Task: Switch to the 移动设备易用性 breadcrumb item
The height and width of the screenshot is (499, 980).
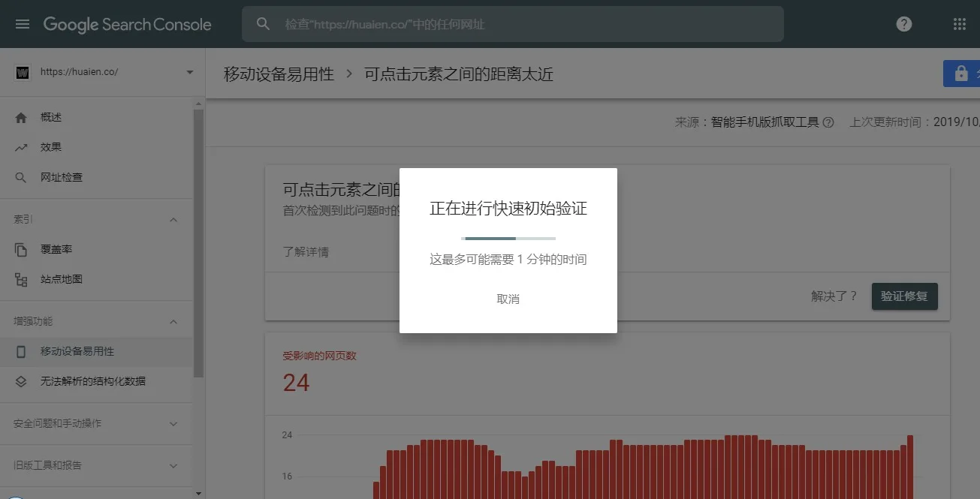Action: click(277, 74)
